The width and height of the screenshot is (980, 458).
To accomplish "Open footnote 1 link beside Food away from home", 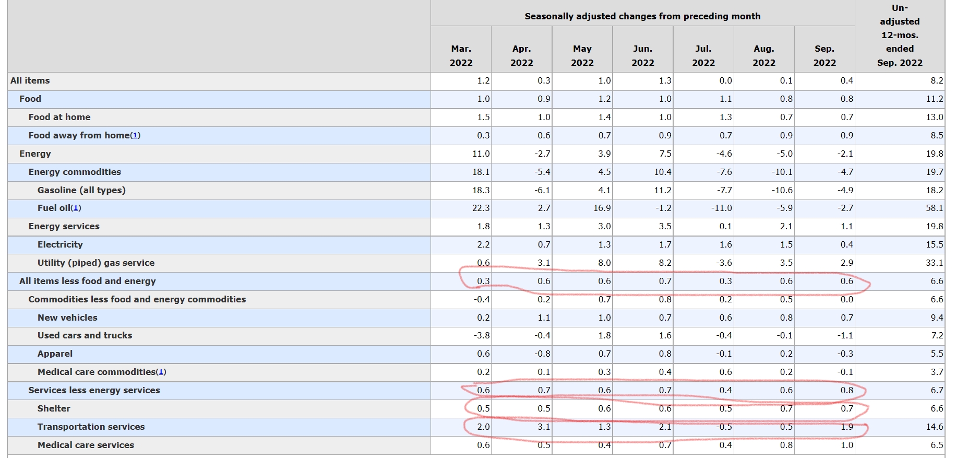I will [x=135, y=136].
